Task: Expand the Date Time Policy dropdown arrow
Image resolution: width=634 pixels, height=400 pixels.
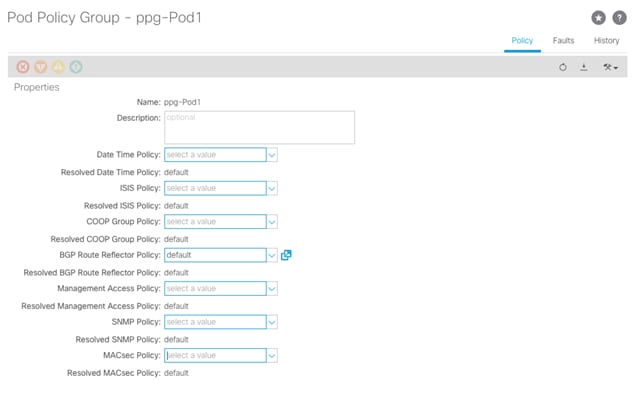Action: [x=272, y=155]
